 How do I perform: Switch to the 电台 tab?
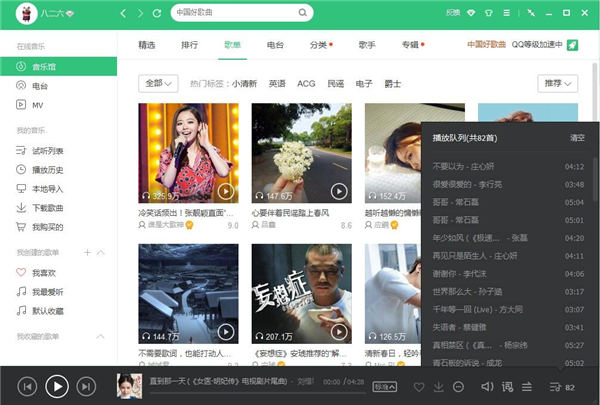click(275, 45)
